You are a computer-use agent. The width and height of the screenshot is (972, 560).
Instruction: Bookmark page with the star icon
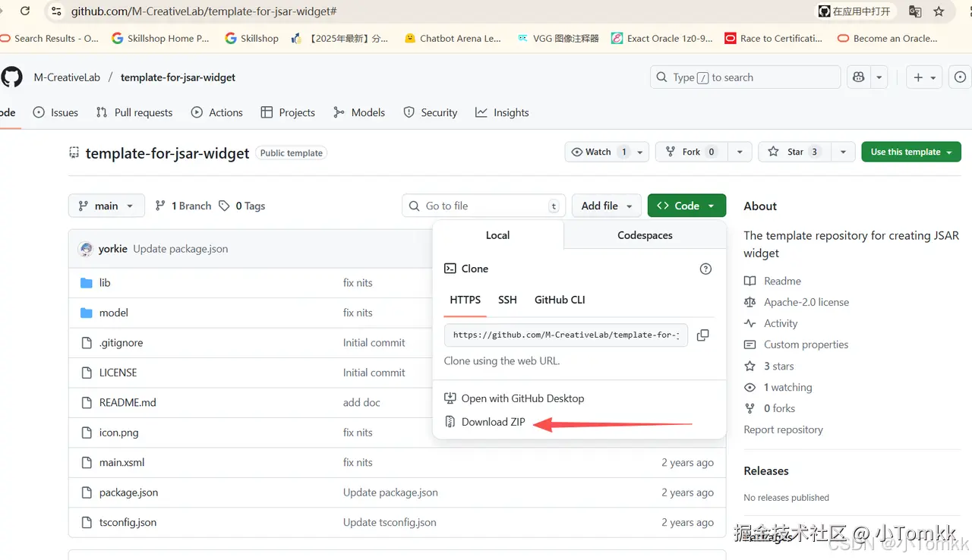tap(939, 11)
